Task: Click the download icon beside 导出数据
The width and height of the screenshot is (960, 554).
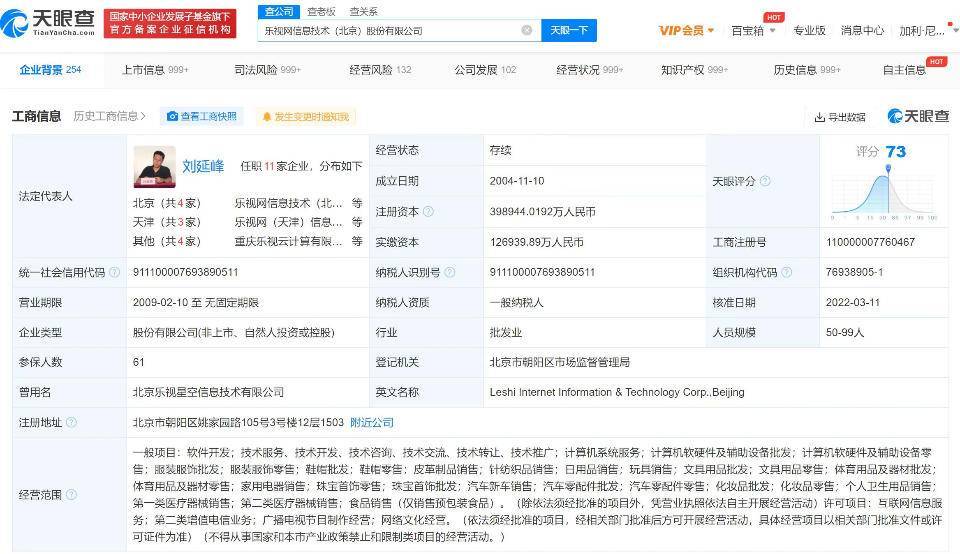Action: (x=820, y=117)
